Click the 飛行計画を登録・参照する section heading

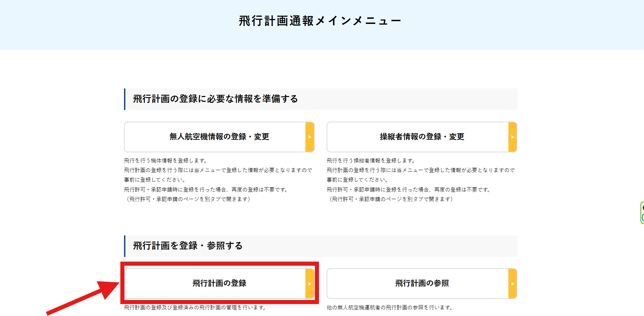188,246
